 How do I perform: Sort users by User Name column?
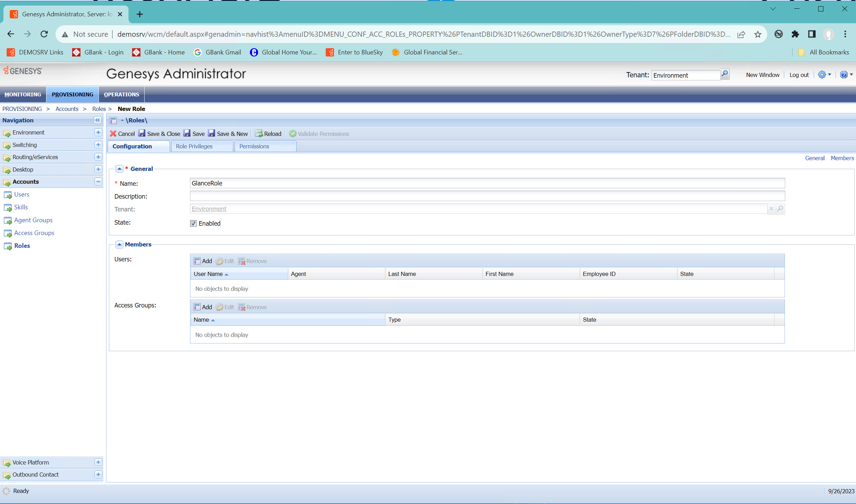click(239, 274)
